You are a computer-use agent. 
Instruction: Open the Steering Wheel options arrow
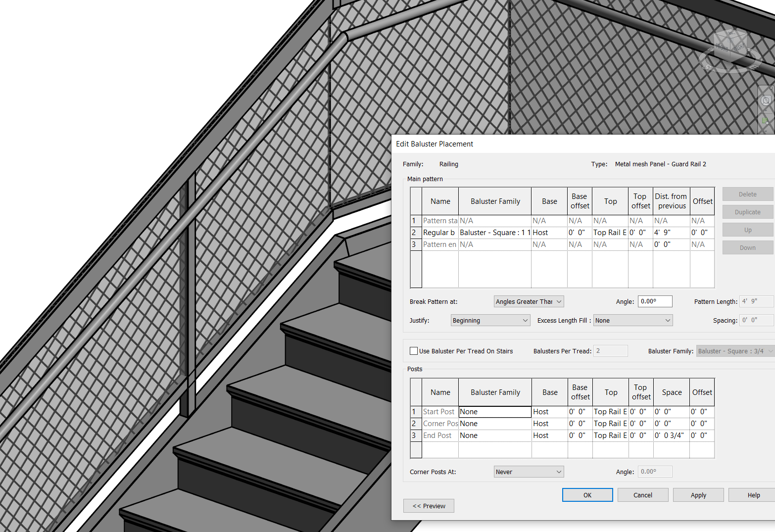pyautogui.click(x=766, y=110)
